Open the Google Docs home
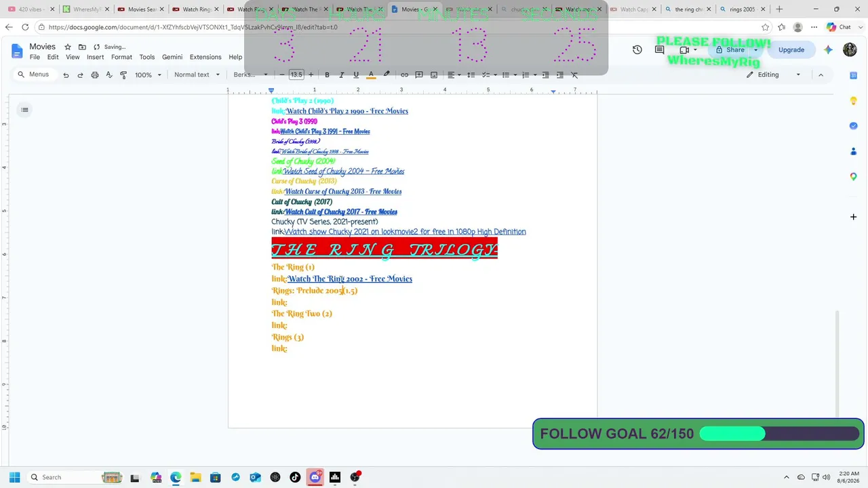868x488 pixels. point(17,51)
